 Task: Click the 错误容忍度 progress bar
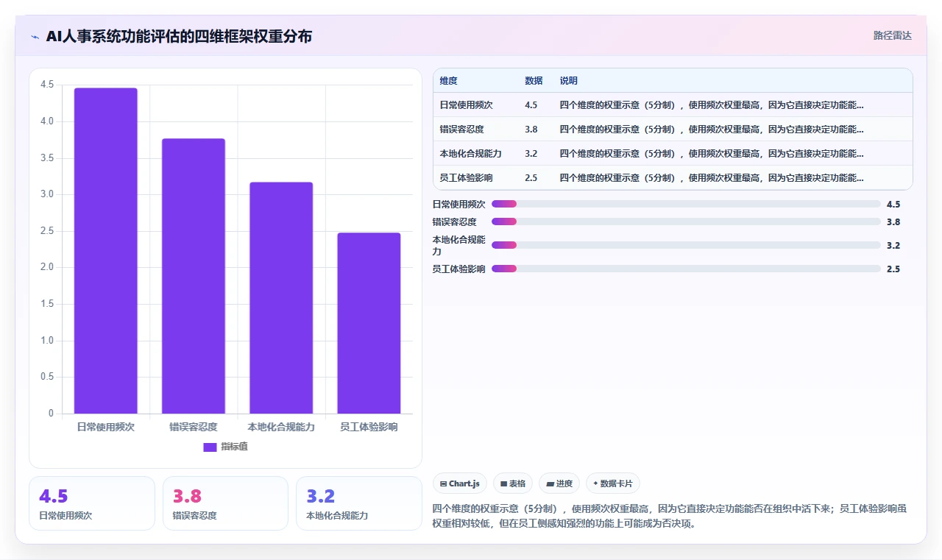coord(686,221)
